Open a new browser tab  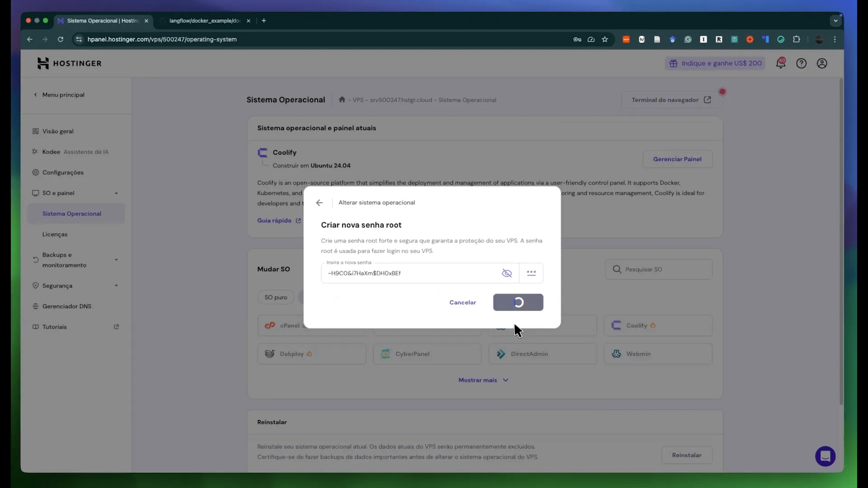[264, 21]
